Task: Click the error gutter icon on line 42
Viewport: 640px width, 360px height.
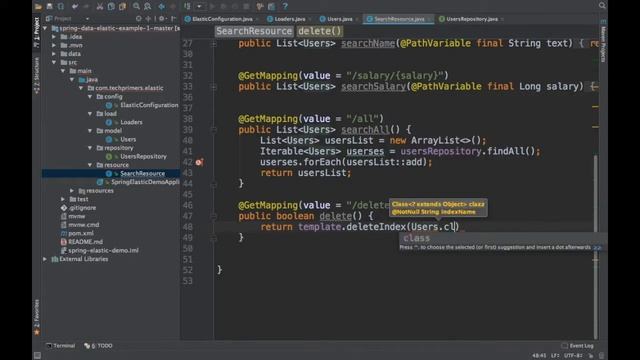Action: tap(199, 162)
